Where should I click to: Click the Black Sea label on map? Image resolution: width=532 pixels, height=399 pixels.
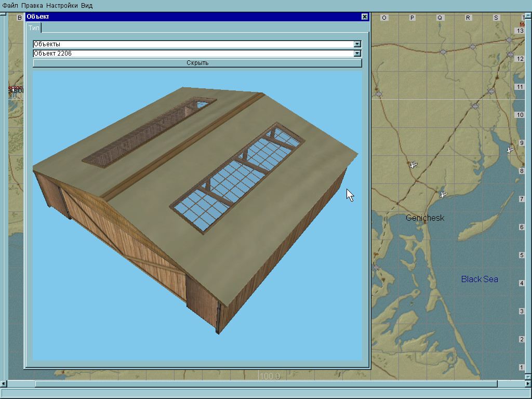[x=480, y=279]
